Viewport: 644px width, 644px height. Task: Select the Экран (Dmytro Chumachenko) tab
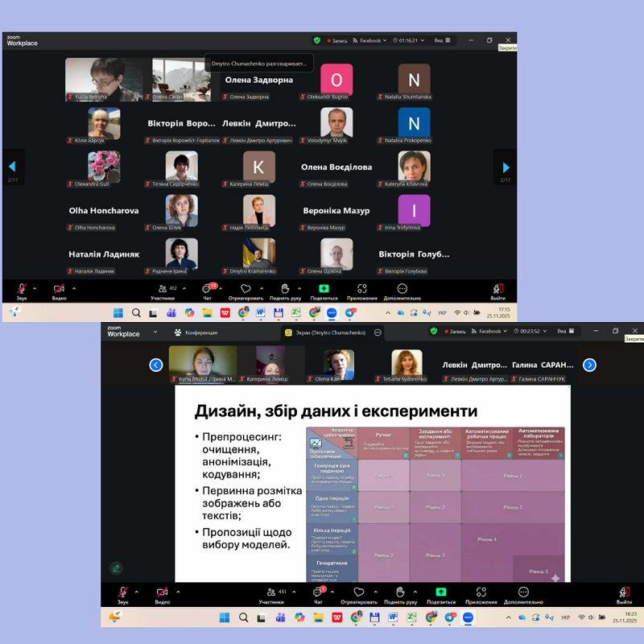(324, 332)
